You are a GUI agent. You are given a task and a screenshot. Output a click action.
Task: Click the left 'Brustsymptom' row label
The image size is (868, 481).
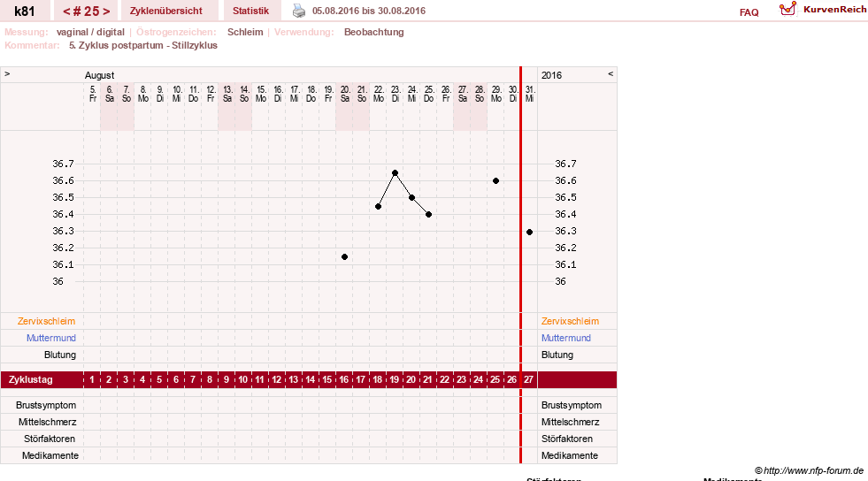pyautogui.click(x=46, y=405)
